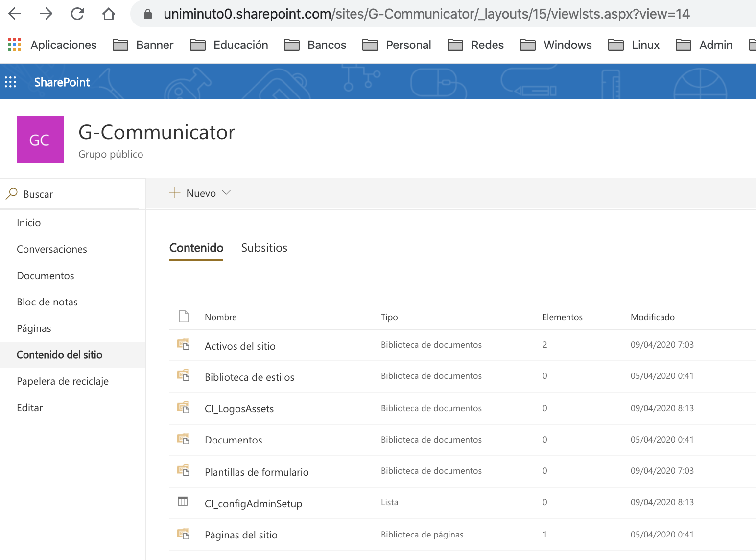Open the Aplicaciones bookmarks shortcut

point(53,45)
